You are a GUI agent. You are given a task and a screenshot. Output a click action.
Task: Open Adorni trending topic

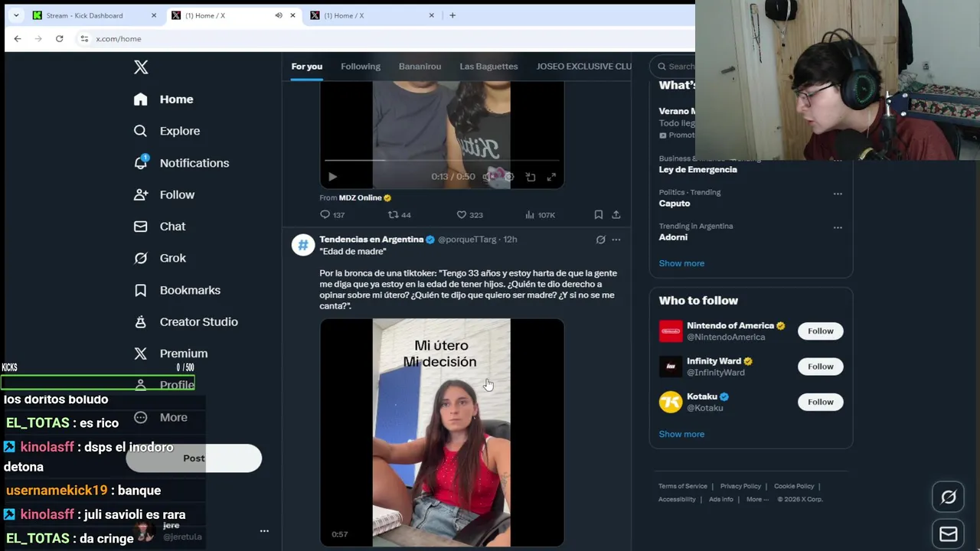673,237
